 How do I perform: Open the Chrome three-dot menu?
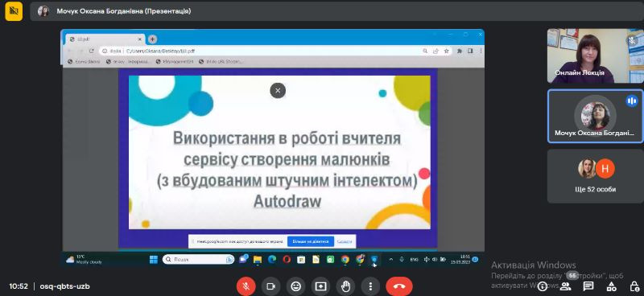480,51
